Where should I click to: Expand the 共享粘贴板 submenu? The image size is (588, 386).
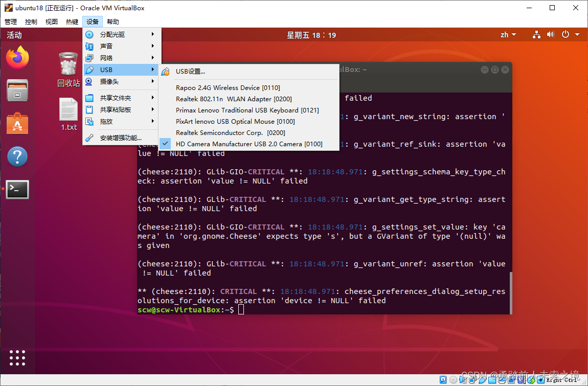coord(122,109)
